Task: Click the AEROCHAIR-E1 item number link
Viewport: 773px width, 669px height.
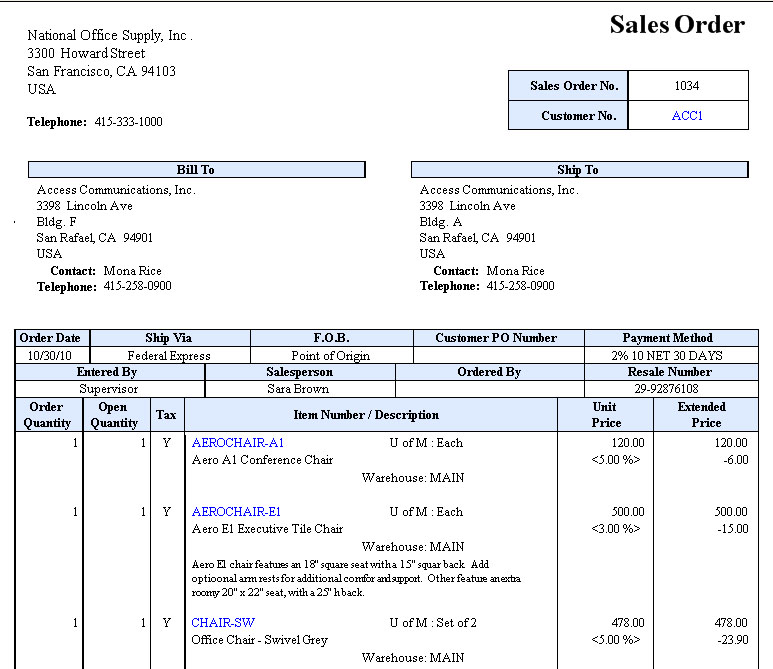Action: [237, 512]
